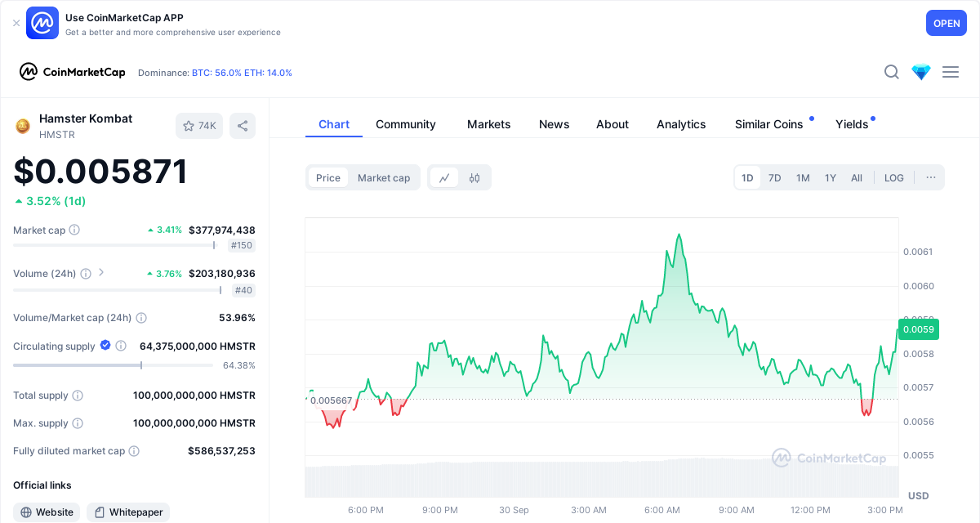This screenshot has width=980, height=523.
Task: Click the $203,180,936 volume value
Action: tap(222, 274)
